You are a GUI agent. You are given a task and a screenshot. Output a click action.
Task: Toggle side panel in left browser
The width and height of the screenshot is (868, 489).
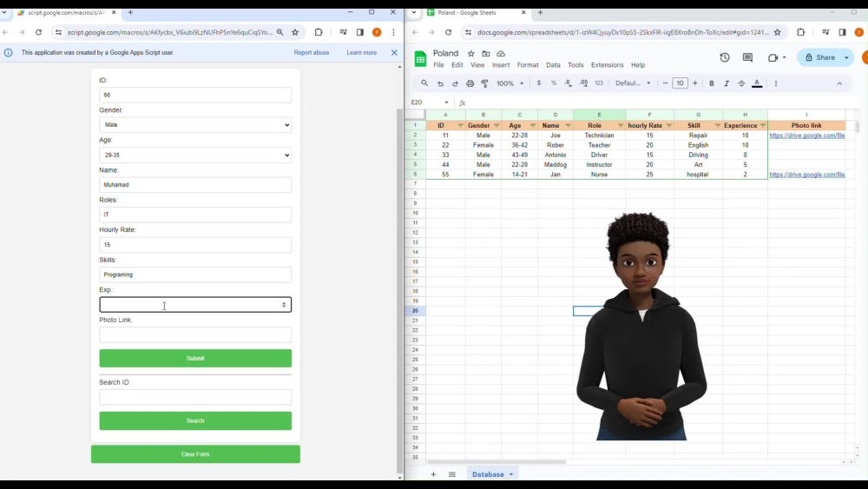tap(360, 32)
